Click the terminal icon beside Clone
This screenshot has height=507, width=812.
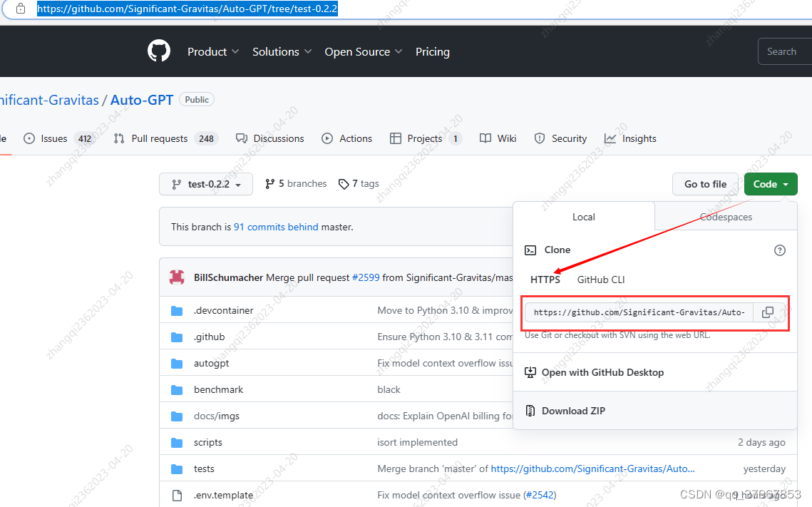point(530,250)
